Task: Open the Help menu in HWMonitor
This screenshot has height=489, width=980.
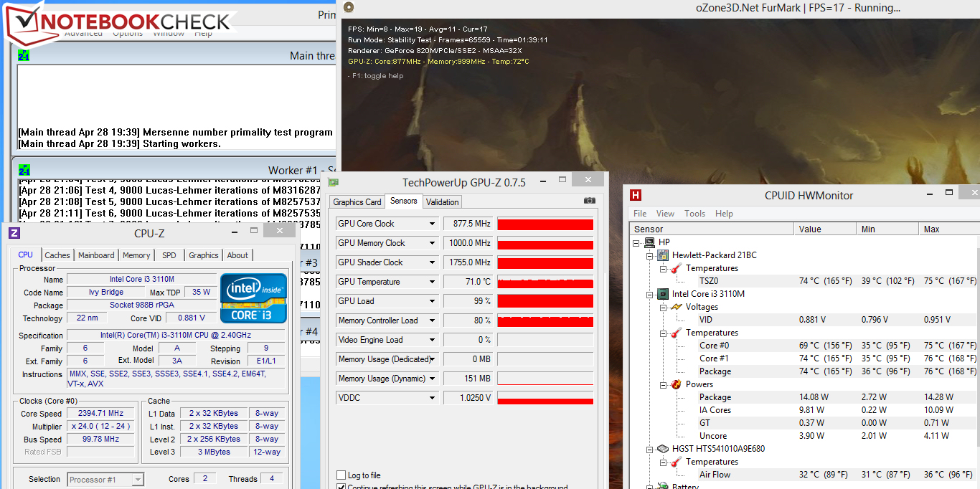Action: (x=724, y=214)
